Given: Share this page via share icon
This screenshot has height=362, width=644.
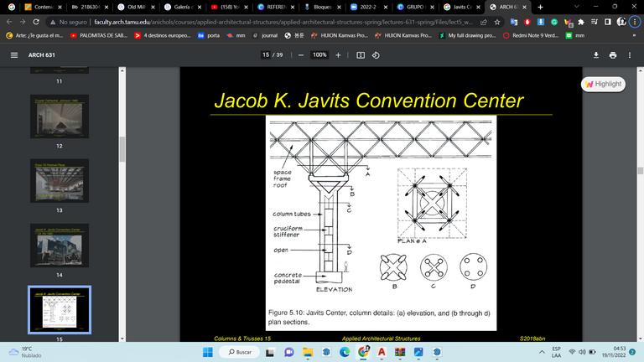Looking at the screenshot, I should [x=484, y=22].
